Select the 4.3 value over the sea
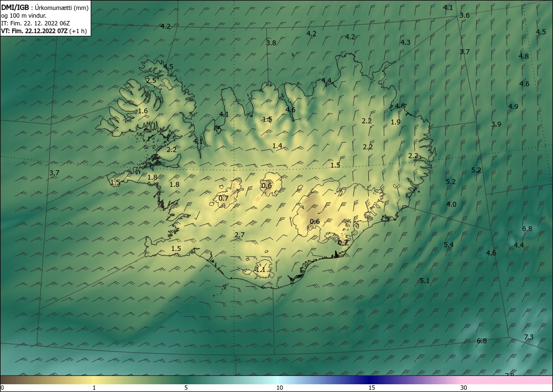The image size is (553, 392). tap(405, 43)
